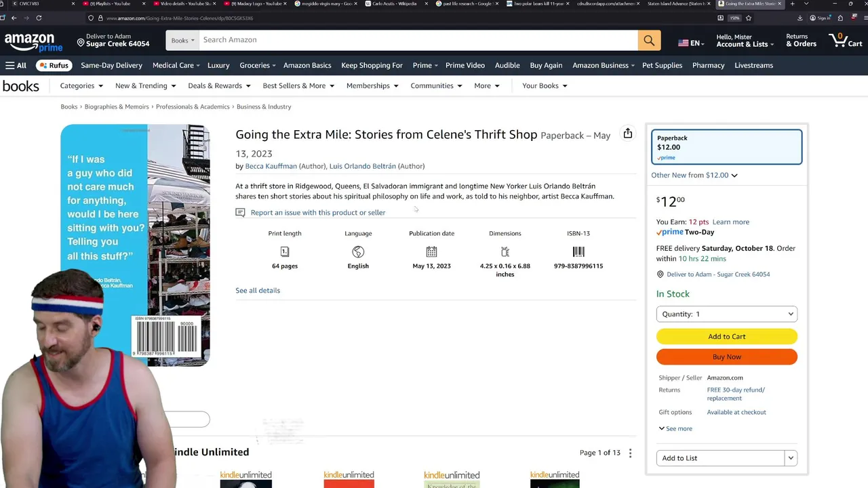Go to Pet Supplies
Screen dimensions: 868x488
(662, 65)
